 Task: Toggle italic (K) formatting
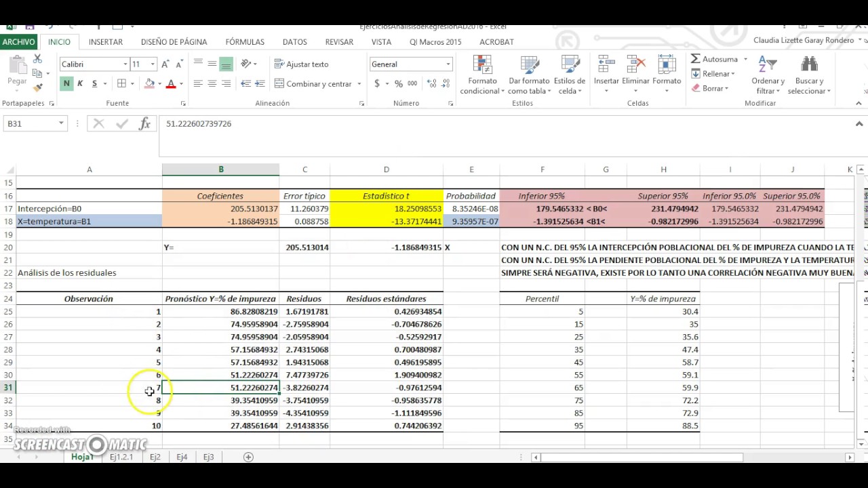(80, 83)
